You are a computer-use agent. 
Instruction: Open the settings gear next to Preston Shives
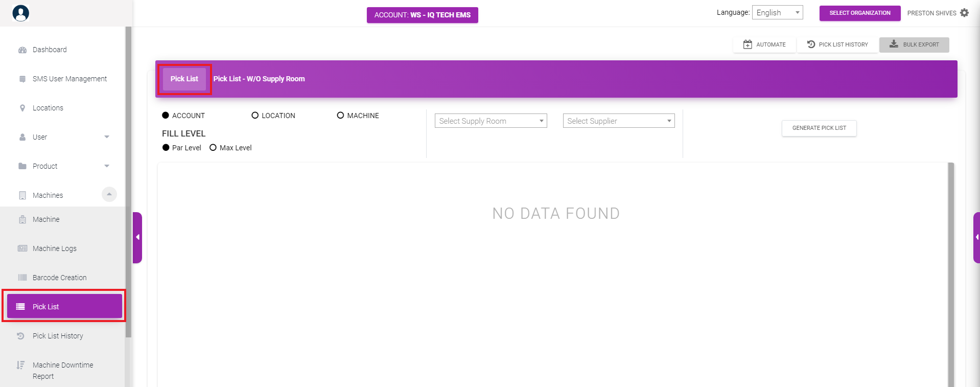click(x=964, y=13)
